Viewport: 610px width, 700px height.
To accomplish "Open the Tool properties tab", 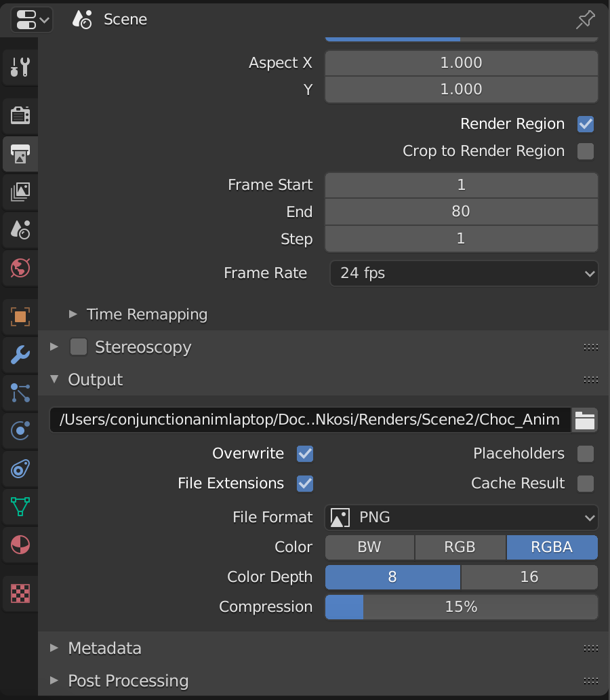I will 20,67.
